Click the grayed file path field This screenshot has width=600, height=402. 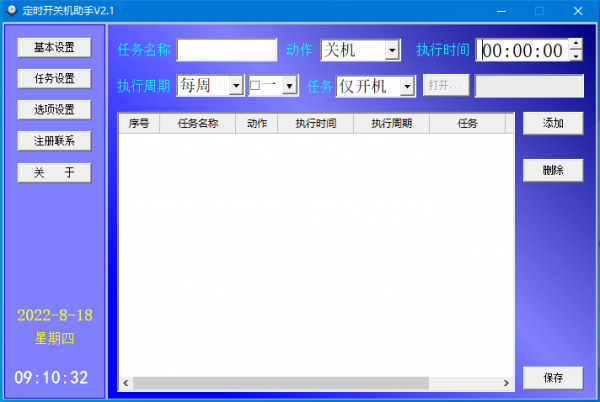click(x=529, y=86)
